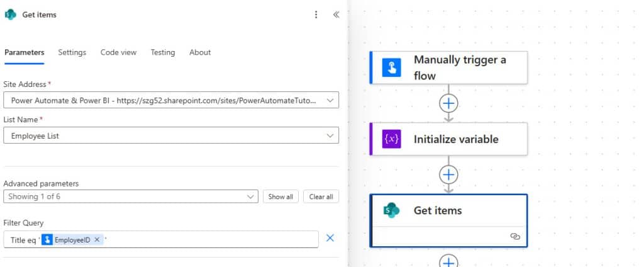Open the List Name dropdown
This screenshot has width=644, height=267.
tap(171, 135)
